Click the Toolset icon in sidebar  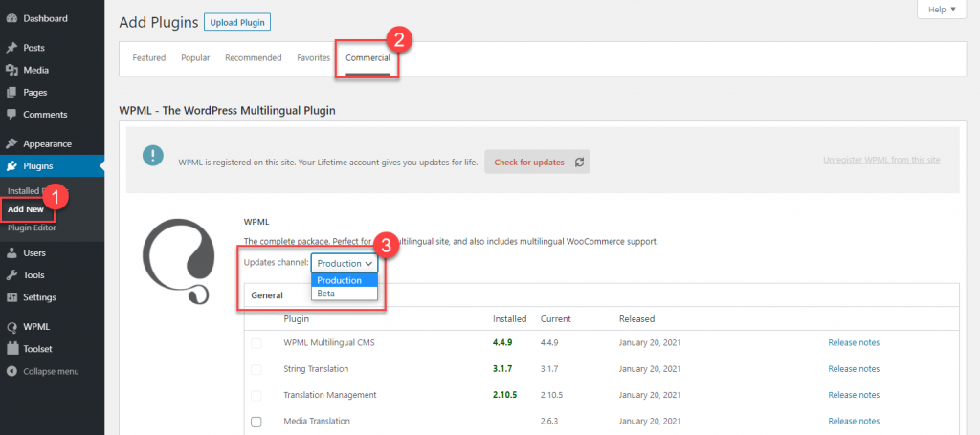pos(11,349)
